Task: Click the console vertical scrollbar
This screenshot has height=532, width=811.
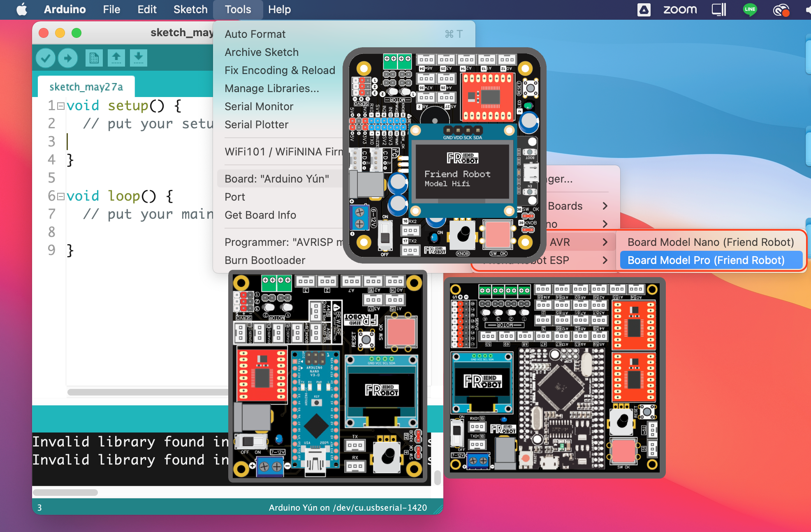Action: (x=438, y=478)
